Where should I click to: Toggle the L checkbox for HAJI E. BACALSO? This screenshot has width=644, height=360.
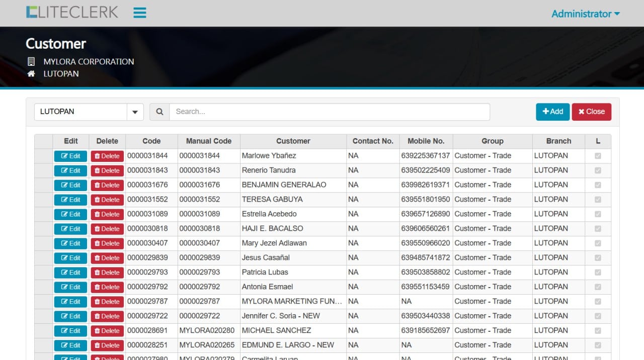pyautogui.click(x=598, y=229)
